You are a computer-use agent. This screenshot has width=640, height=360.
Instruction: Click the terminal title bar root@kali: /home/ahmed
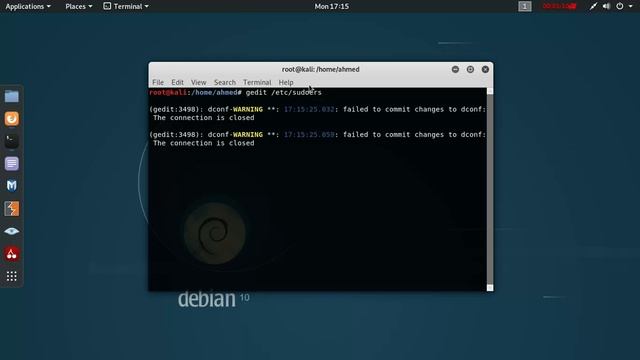click(x=320, y=69)
